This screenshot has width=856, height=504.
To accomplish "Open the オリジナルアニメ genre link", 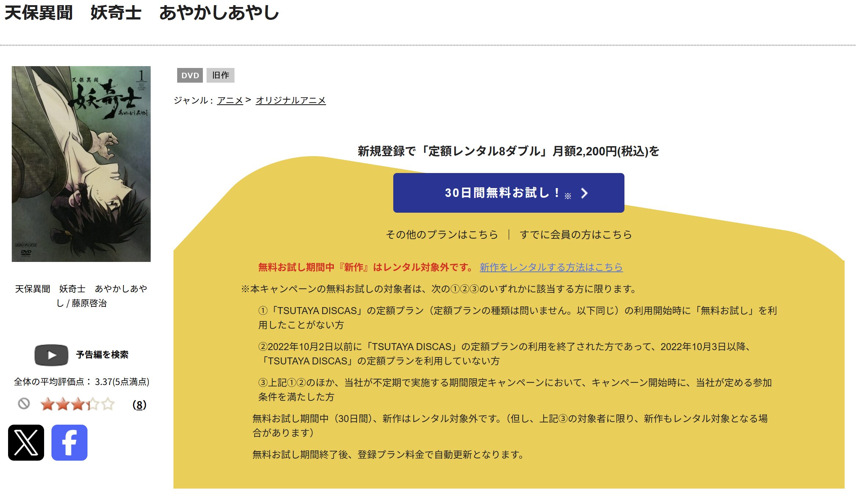I will tap(291, 100).
